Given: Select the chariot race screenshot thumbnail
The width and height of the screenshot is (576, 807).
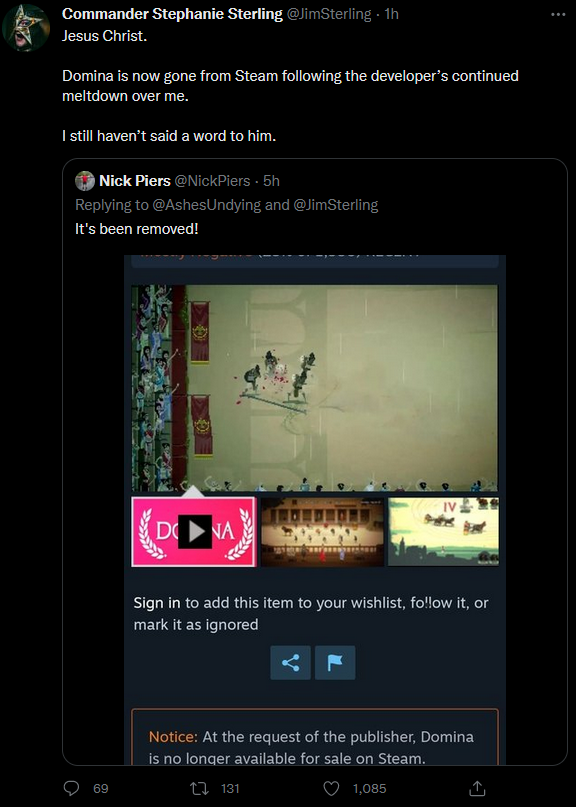Looking at the screenshot, I should click(x=443, y=532).
